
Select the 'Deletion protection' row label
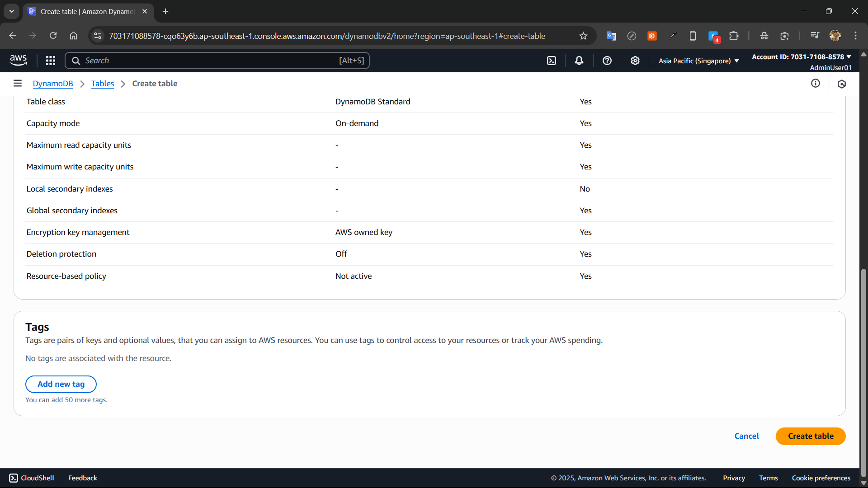tap(61, 254)
